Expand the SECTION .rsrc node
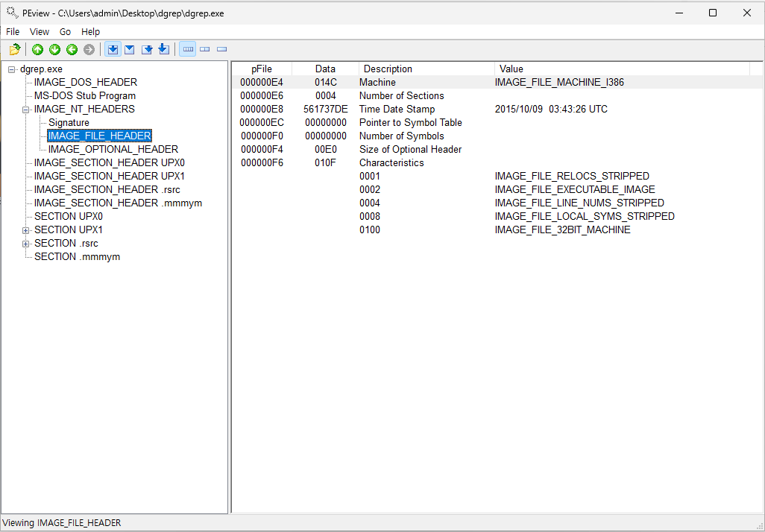 point(26,244)
